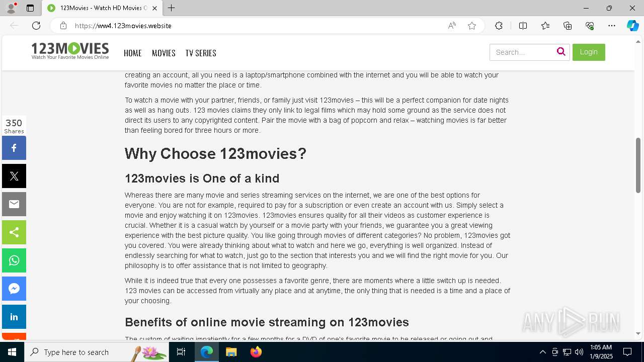Share page on LinkedIn
The height and width of the screenshot is (362, 644).
click(x=14, y=317)
